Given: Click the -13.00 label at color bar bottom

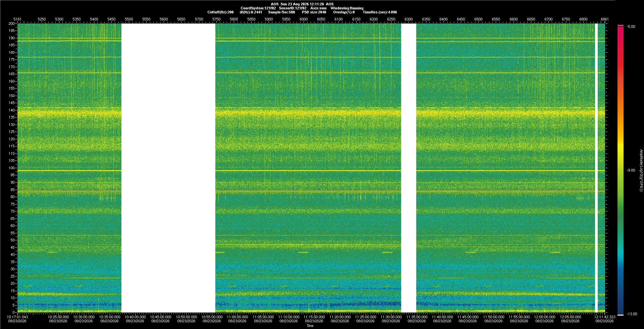Looking at the screenshot, I should click(632, 314).
